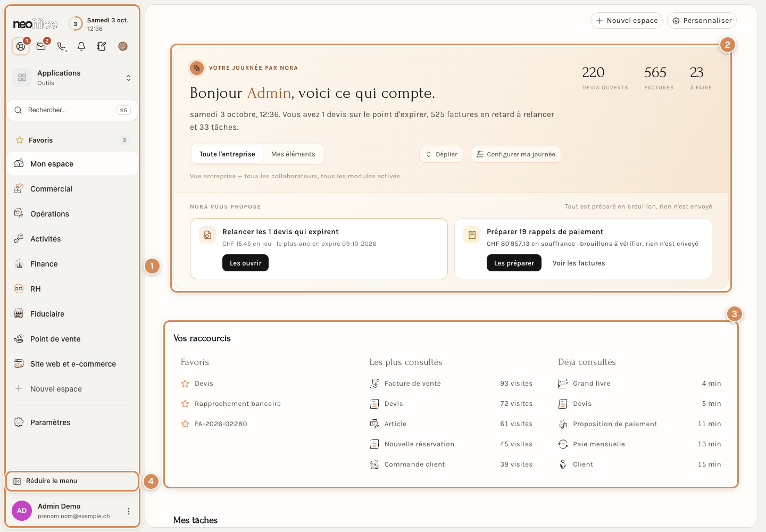Open the support icon with badge 1
Screen dimensions: 766x532
pyautogui.click(x=21, y=46)
